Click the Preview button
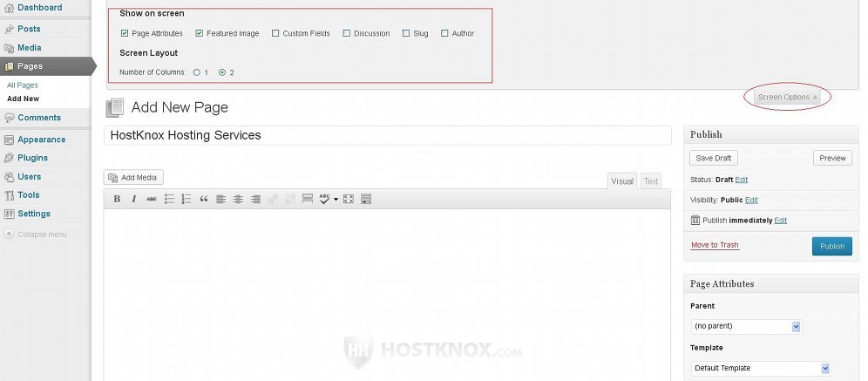The height and width of the screenshot is (381, 868). pos(832,158)
